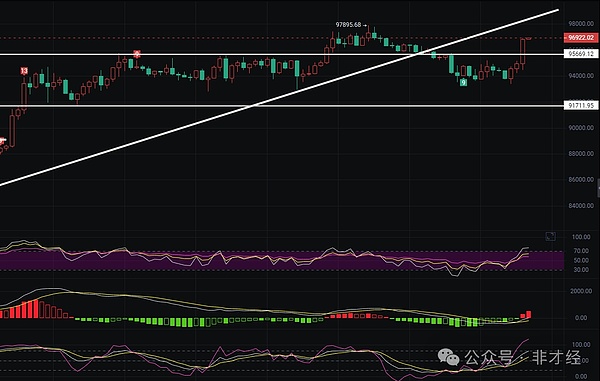Click the RSI 30.00 axis label
This screenshot has height=381, width=600.
(x=581, y=270)
